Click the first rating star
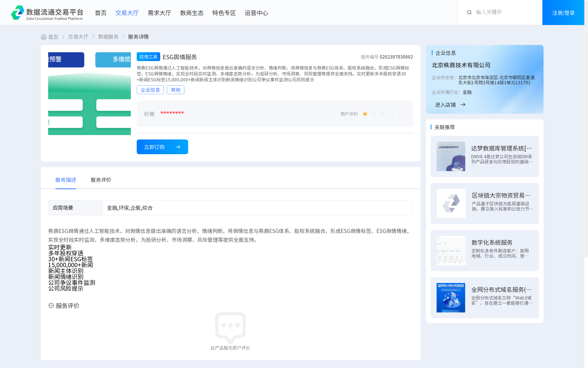588x368 pixels. [365, 114]
